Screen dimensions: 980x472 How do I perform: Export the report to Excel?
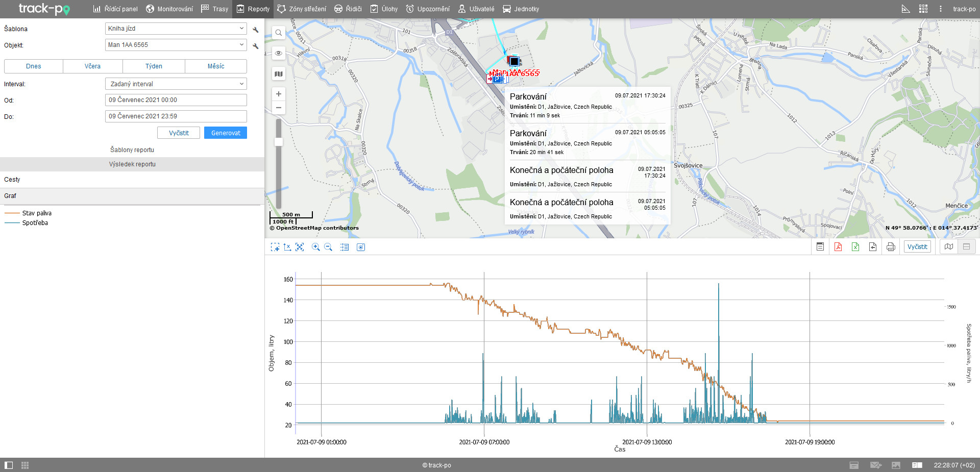coord(855,247)
